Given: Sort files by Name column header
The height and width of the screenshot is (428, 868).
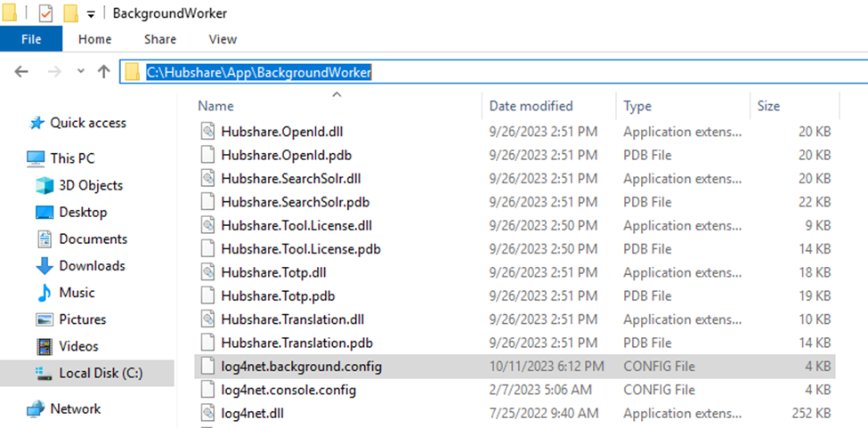Looking at the screenshot, I should 215,106.
